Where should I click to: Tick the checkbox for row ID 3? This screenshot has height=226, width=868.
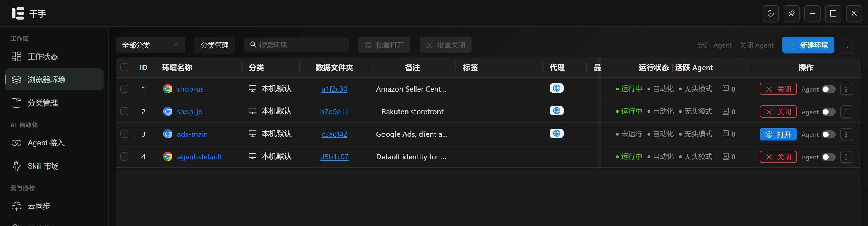(x=124, y=134)
